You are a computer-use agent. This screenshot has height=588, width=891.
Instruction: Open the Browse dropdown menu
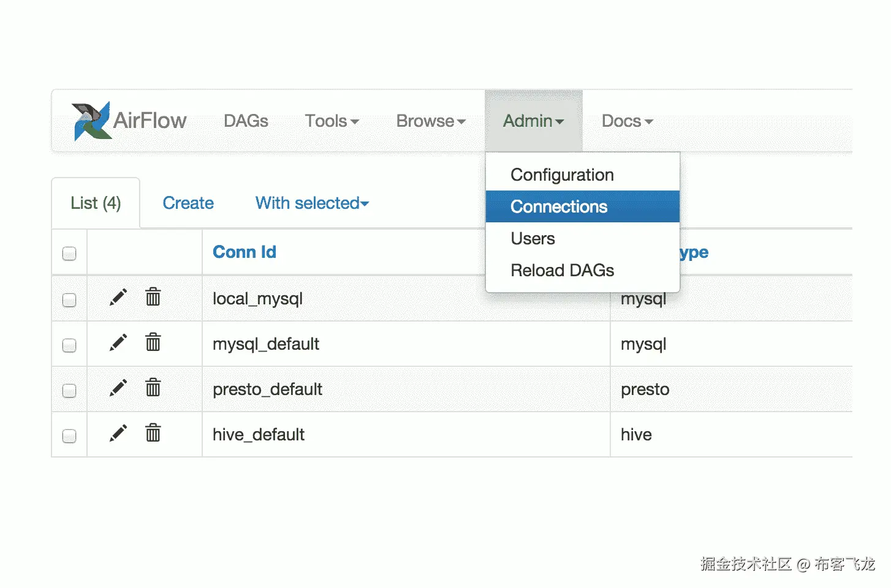pyautogui.click(x=431, y=121)
